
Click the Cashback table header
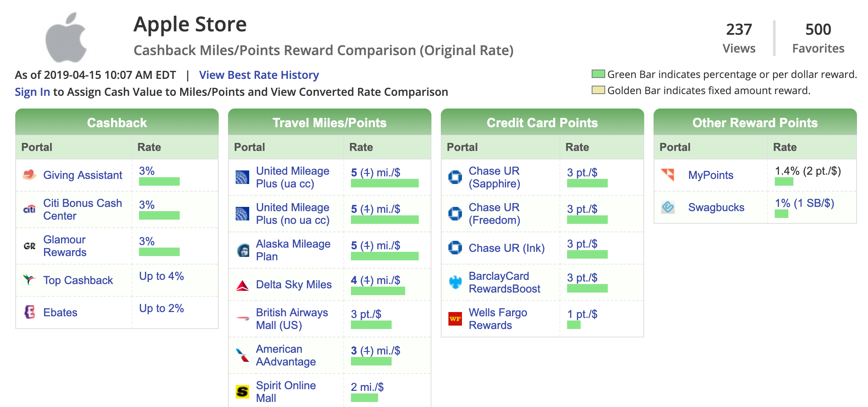(x=117, y=123)
